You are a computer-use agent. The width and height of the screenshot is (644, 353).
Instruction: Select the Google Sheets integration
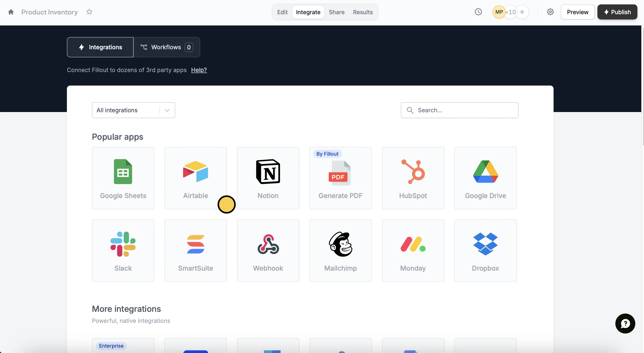coord(123,178)
